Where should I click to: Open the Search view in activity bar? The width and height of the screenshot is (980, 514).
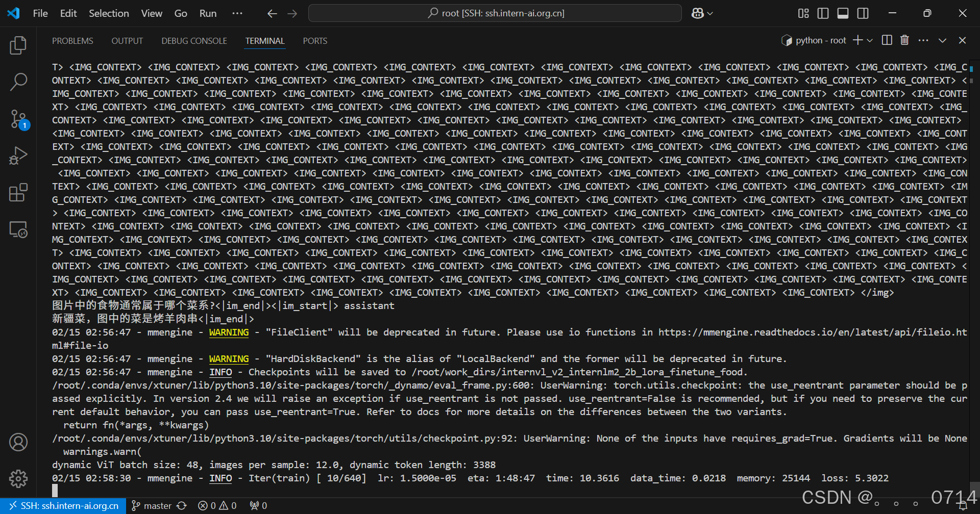[18, 82]
